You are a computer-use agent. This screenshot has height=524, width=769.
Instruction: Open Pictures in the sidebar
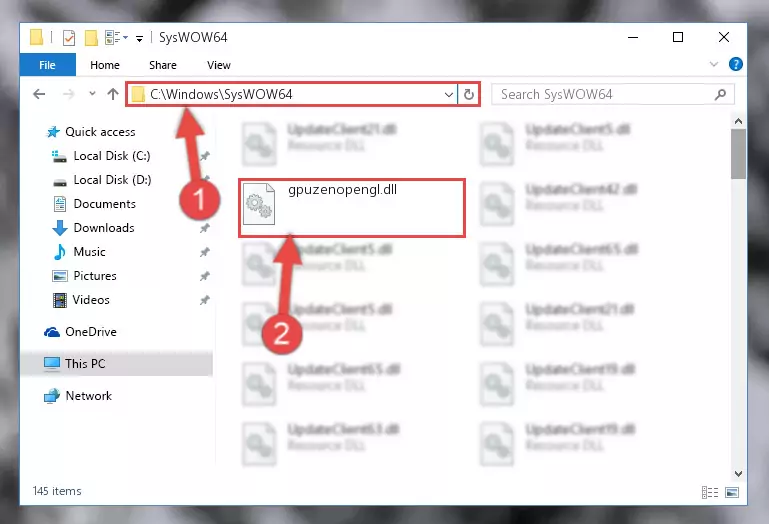coord(95,276)
